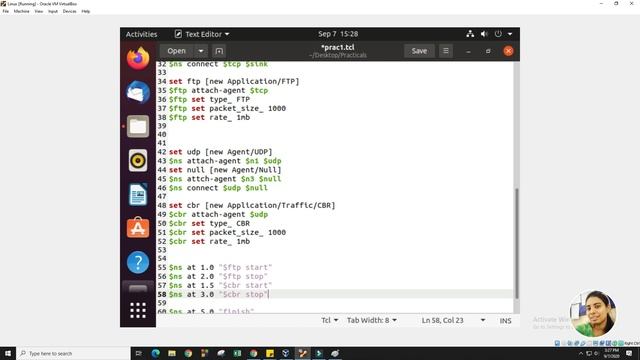Screen dimensions: 640x360
Task: Open the Help icon in the dock
Action: coord(138,262)
